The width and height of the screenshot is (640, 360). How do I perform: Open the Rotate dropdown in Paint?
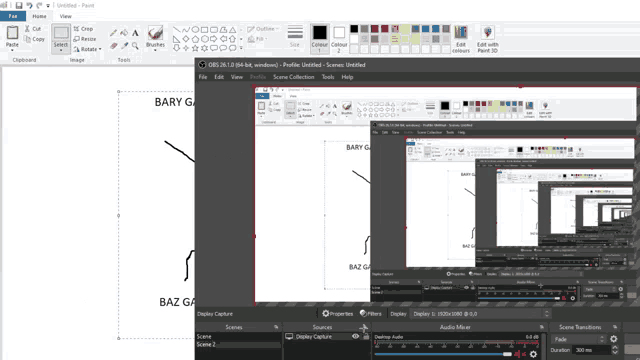tap(87, 49)
